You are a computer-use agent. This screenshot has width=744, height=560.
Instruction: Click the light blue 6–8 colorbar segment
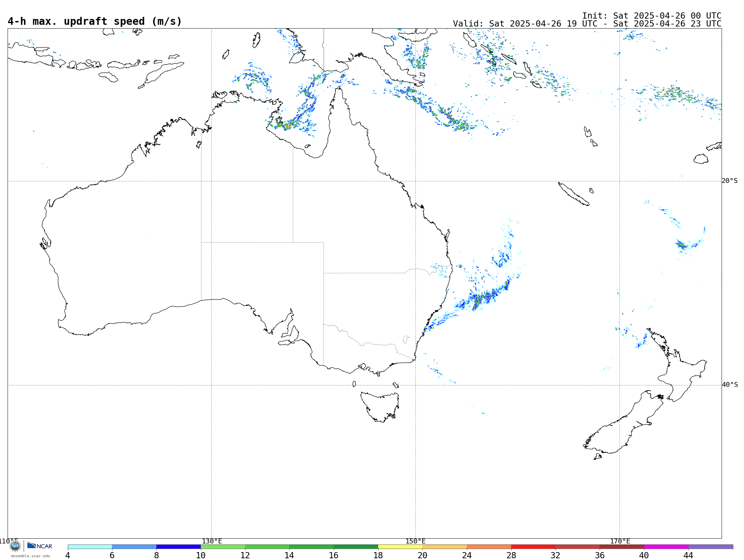coord(134,547)
